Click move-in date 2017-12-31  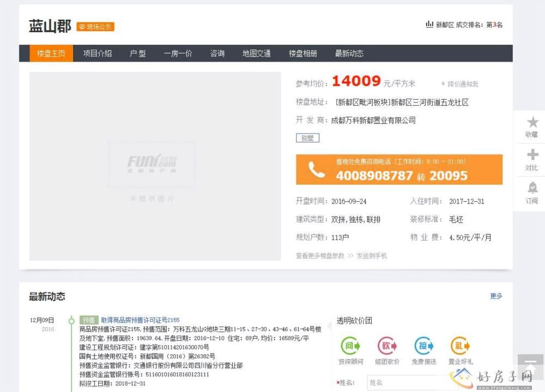467,201
